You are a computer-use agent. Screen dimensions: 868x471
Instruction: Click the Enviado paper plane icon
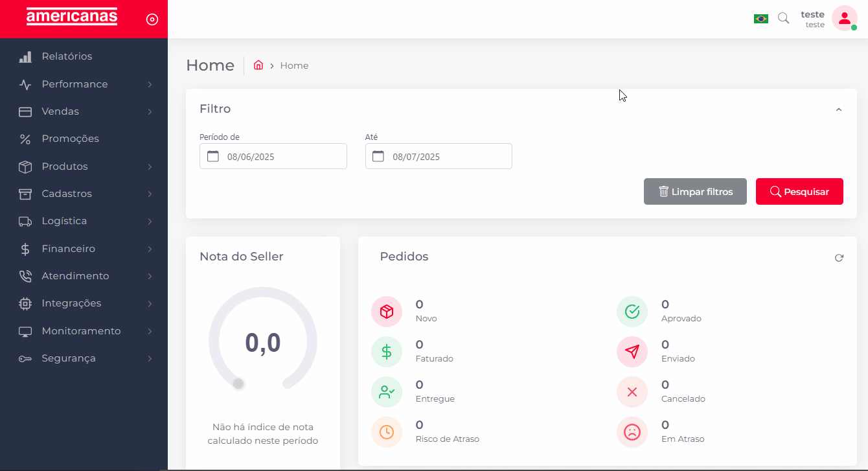click(x=632, y=352)
